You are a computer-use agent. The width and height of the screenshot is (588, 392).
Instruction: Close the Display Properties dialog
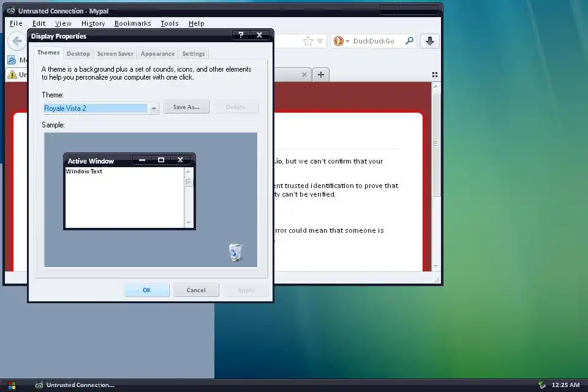pos(259,35)
